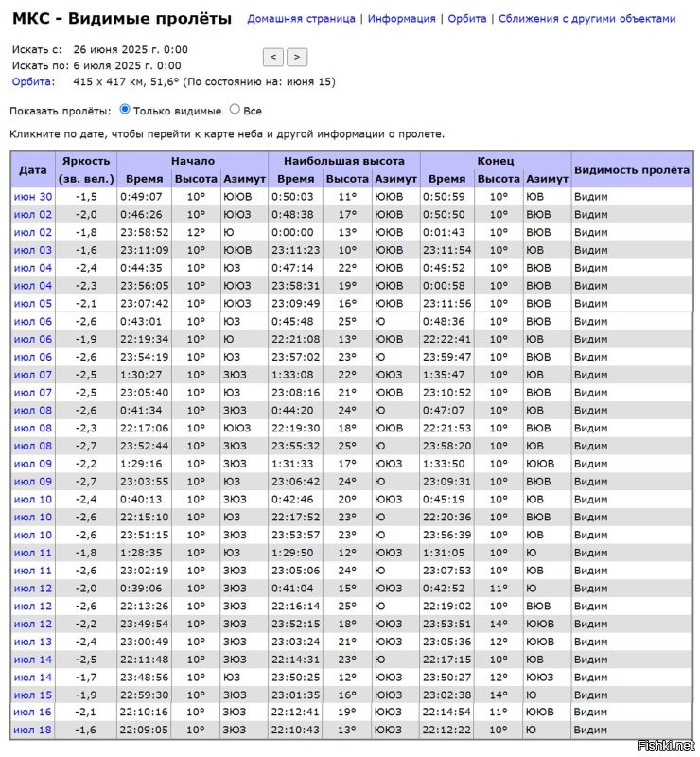Open the июл 03 pass date link
The width and height of the screenshot is (700, 757).
coord(33,250)
